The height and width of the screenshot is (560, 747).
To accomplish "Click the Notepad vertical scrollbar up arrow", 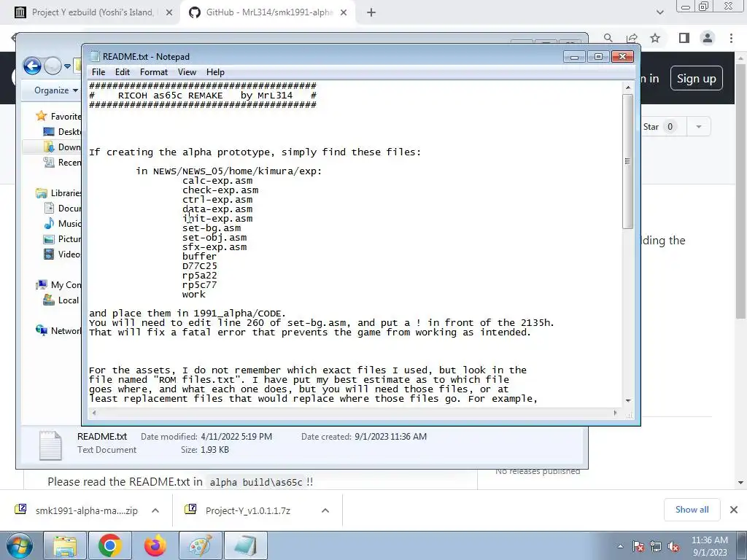I will tap(628, 87).
